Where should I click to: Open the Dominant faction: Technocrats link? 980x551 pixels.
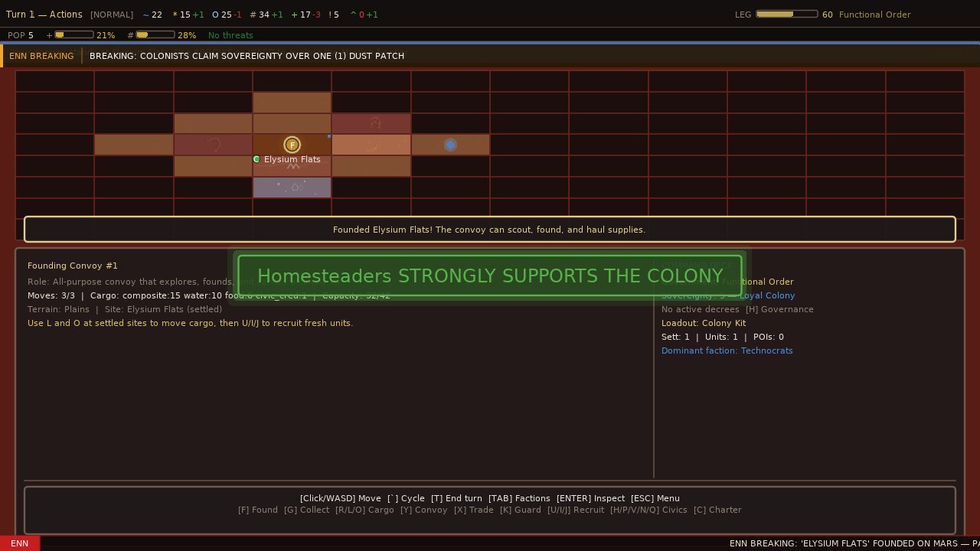tap(727, 350)
